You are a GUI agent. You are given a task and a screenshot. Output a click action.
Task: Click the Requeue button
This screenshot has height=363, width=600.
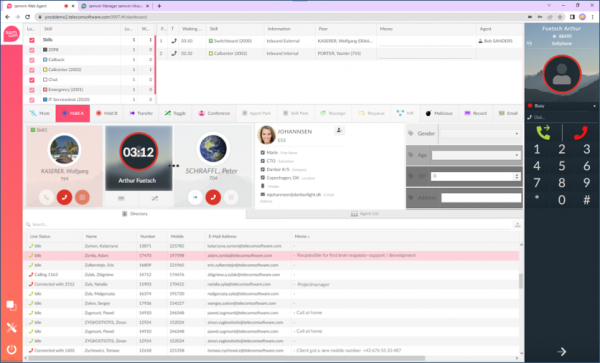(371, 113)
